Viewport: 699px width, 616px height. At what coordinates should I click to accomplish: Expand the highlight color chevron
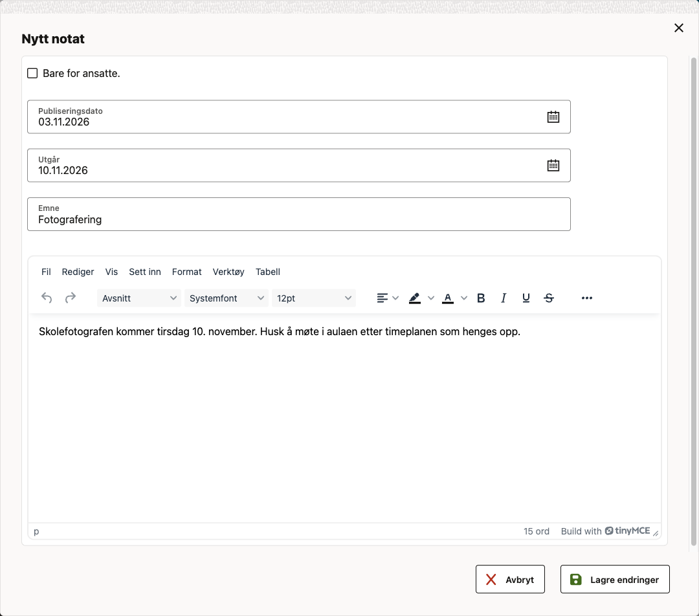[431, 298]
